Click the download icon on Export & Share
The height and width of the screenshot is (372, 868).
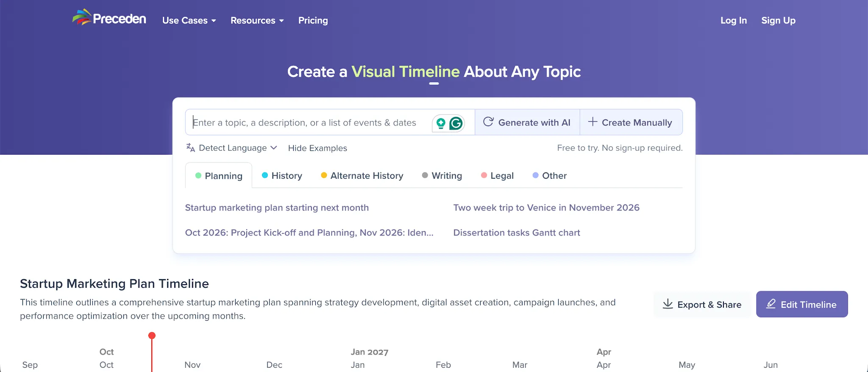coord(668,304)
